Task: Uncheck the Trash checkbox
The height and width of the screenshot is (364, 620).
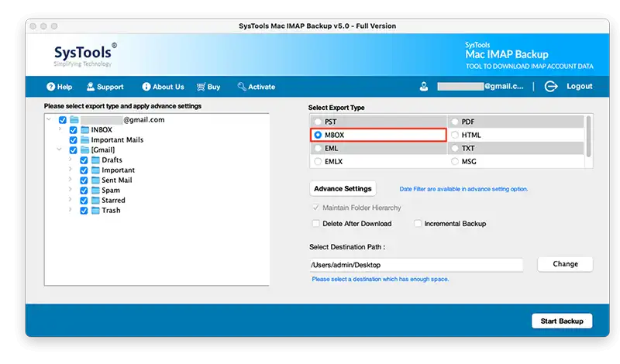Action: [x=84, y=211]
